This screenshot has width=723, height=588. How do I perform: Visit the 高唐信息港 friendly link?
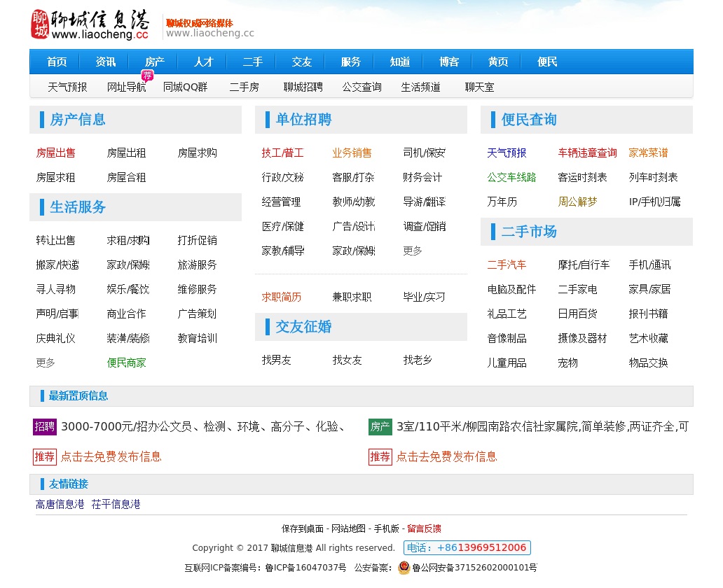(x=60, y=505)
